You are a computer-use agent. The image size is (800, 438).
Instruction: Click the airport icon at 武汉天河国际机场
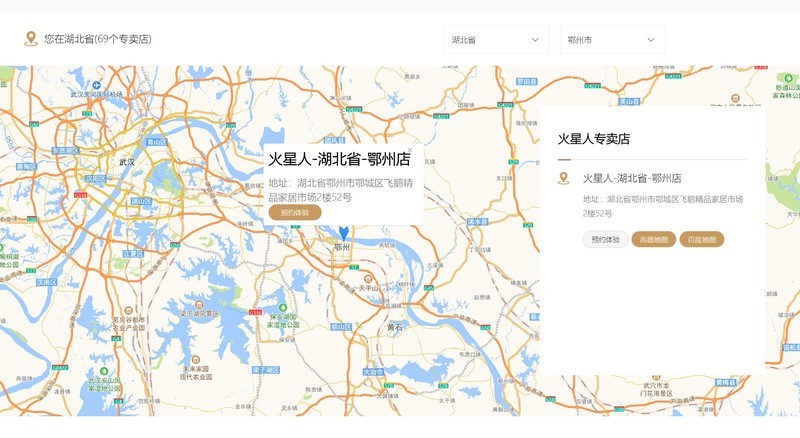96,85
